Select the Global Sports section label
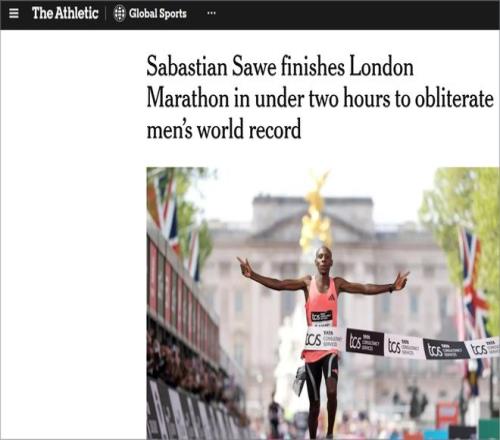 158,14
